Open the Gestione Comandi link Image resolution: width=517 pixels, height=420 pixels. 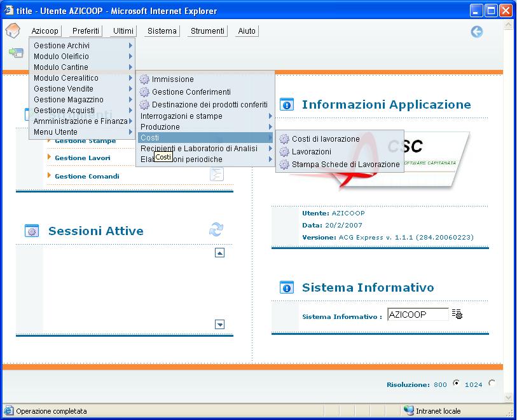tap(87, 176)
